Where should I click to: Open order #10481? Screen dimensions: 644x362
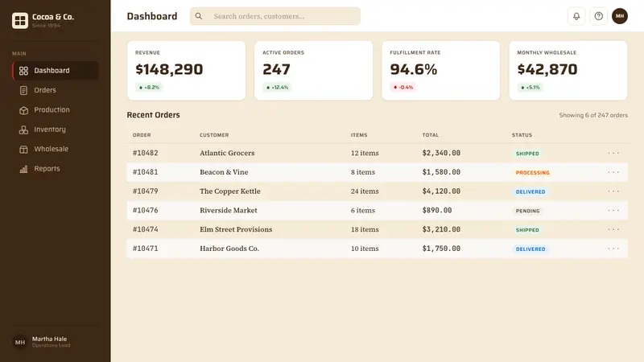146,172
